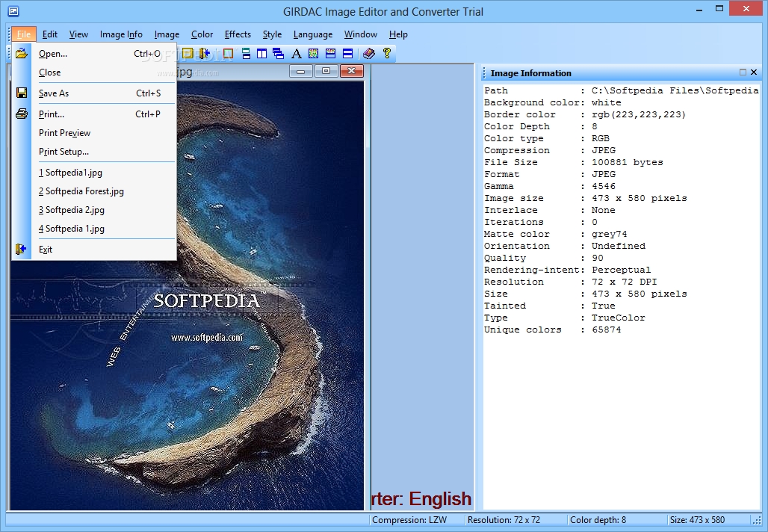The height and width of the screenshot is (532, 768).
Task: Open the File menu
Action: click(23, 34)
